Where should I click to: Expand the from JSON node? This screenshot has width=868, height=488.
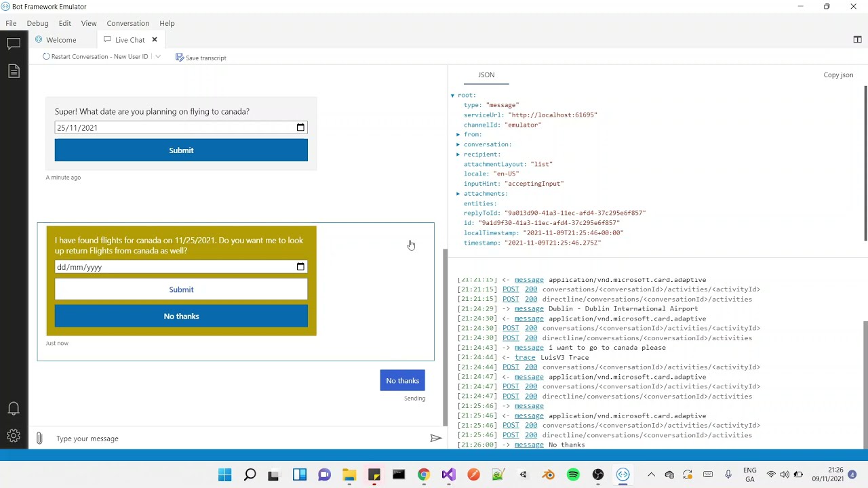click(458, 135)
